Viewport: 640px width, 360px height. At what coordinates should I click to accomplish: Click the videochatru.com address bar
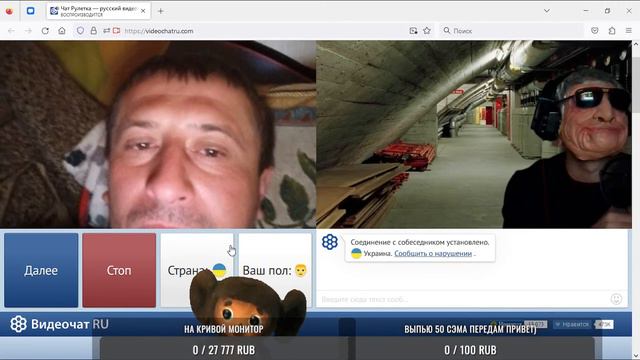[x=261, y=31]
